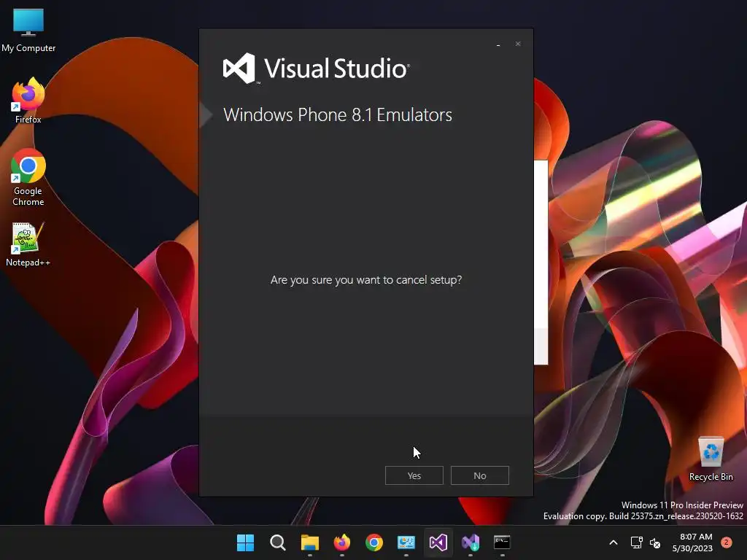Open the notification badge showing 2
This screenshot has height=560, width=747.
pos(726,542)
